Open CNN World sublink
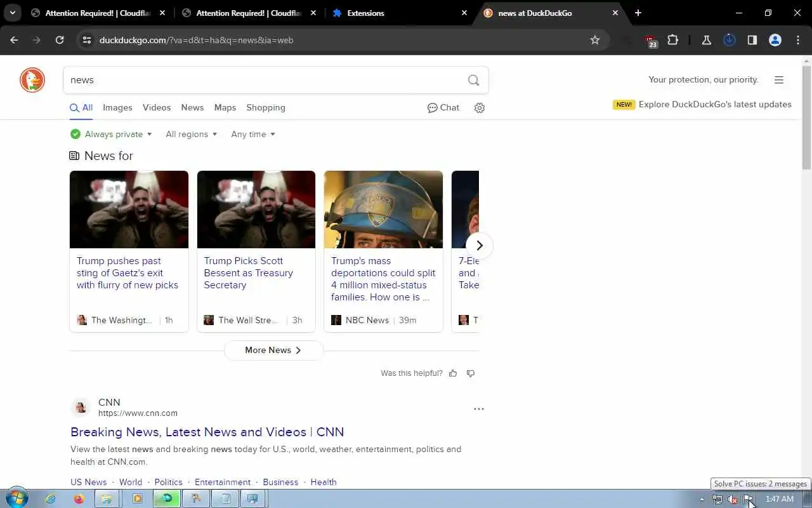 [131, 482]
